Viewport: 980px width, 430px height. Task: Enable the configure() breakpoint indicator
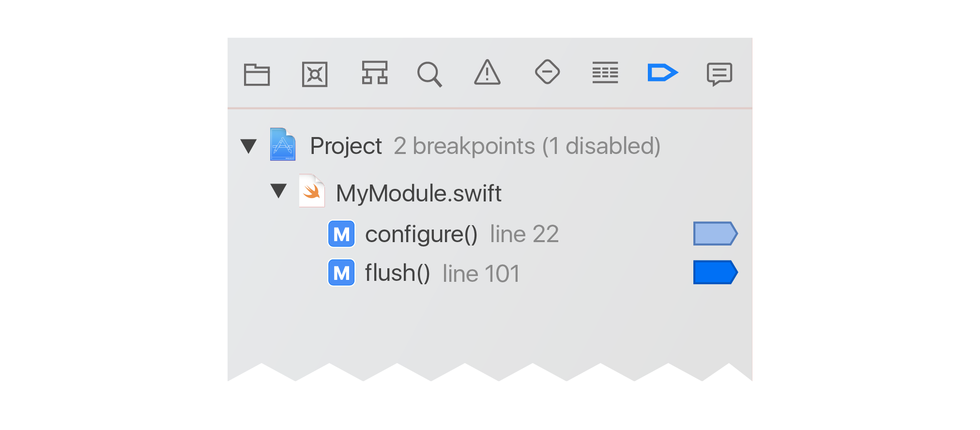pyautogui.click(x=715, y=233)
